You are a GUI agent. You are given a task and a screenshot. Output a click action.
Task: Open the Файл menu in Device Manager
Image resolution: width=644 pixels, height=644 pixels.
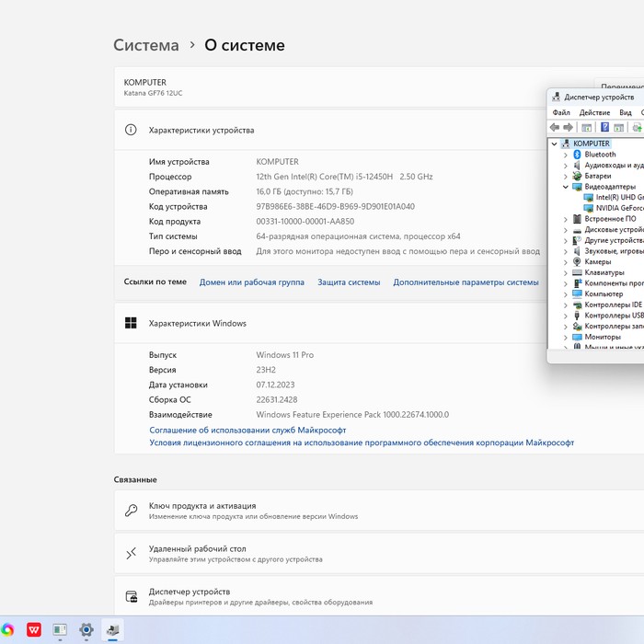561,112
